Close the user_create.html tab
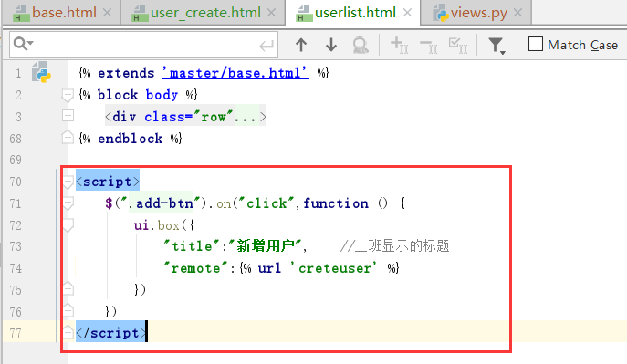The image size is (627, 364). [271, 13]
